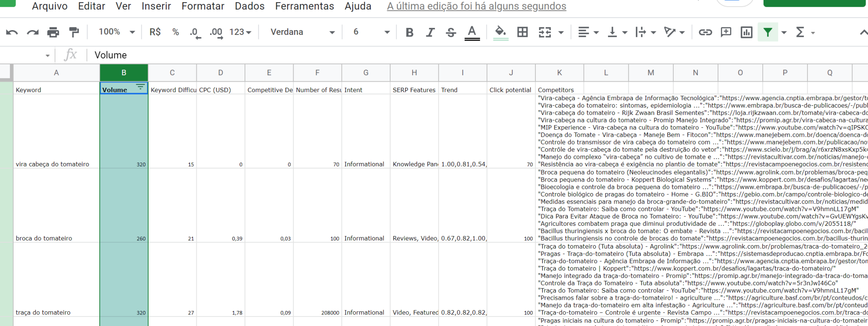
Task: Open the 100% zoom dropdown
Action: tap(116, 32)
